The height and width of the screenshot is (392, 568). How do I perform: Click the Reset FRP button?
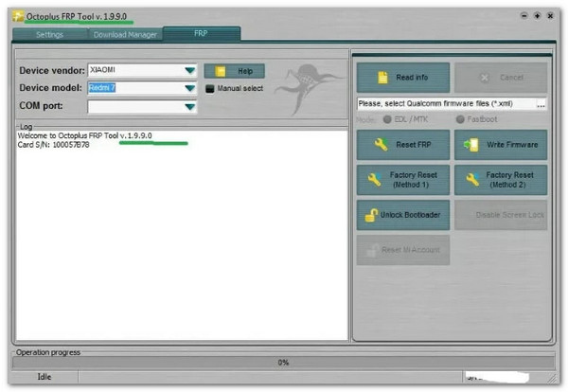click(x=403, y=145)
